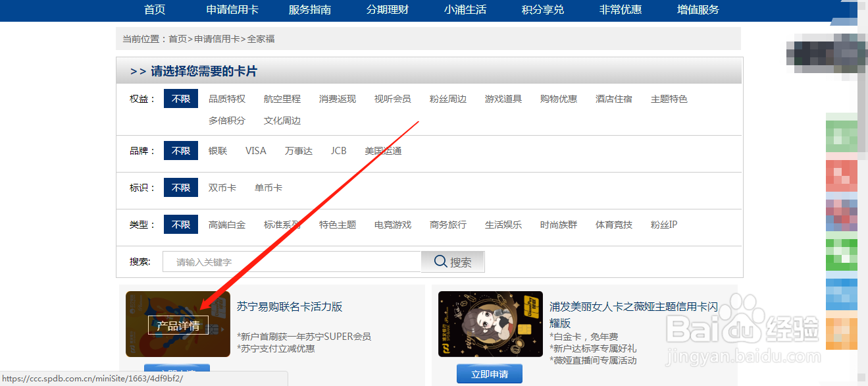Click 立即申请 under the 薇娅 card
This screenshot has width=868, height=386.
pyautogui.click(x=490, y=374)
